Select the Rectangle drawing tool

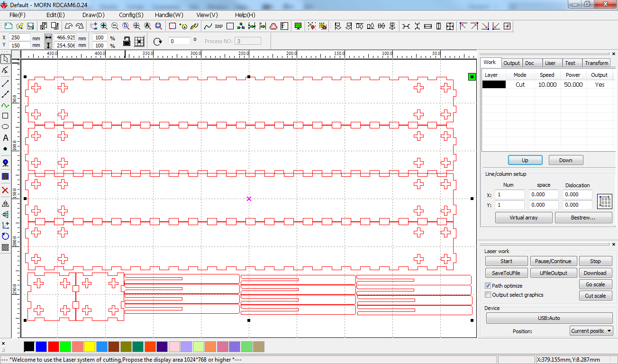5,116
